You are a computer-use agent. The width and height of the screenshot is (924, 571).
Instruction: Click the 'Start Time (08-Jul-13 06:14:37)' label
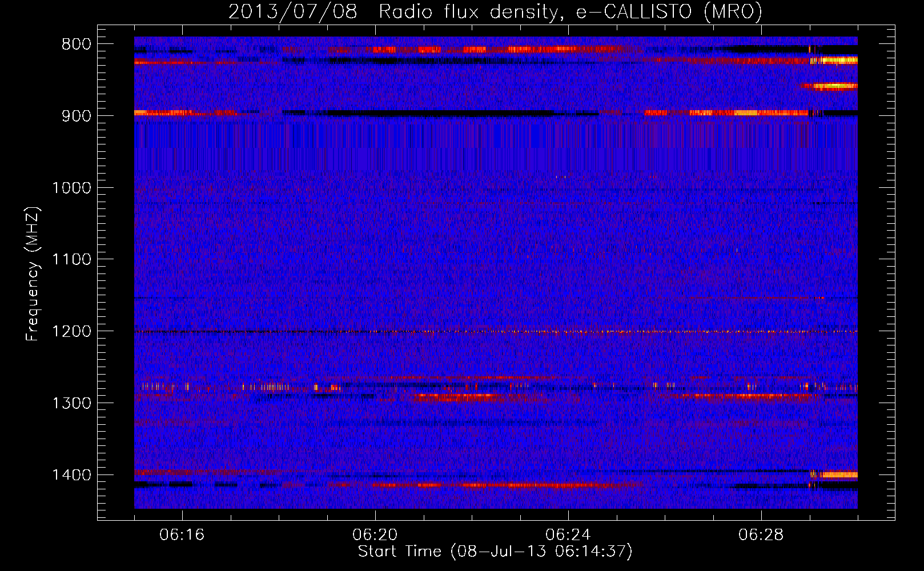point(495,552)
